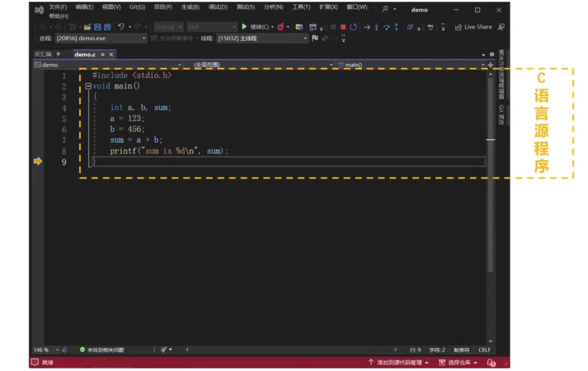Click the Restart debugging icon
The image size is (588, 371).
(353, 27)
